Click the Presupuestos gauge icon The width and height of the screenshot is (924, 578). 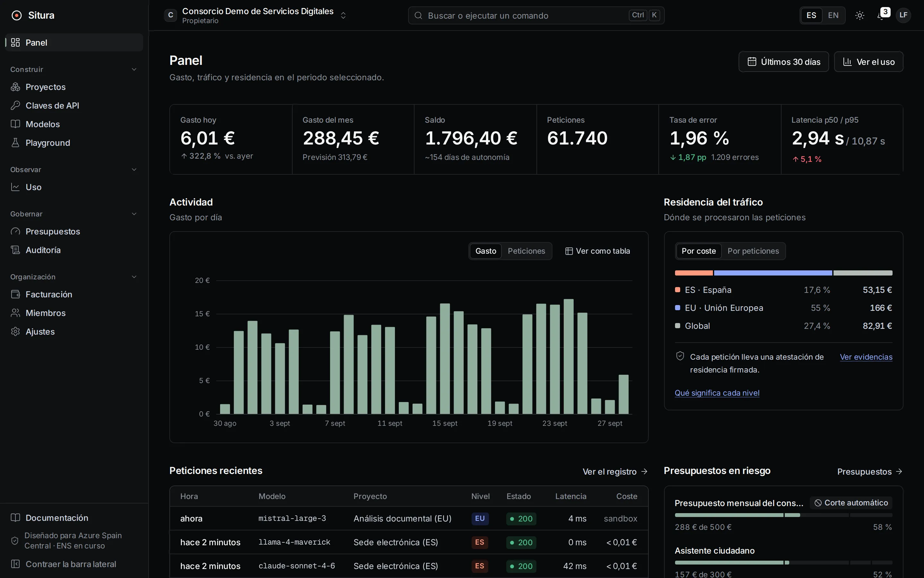tap(15, 231)
